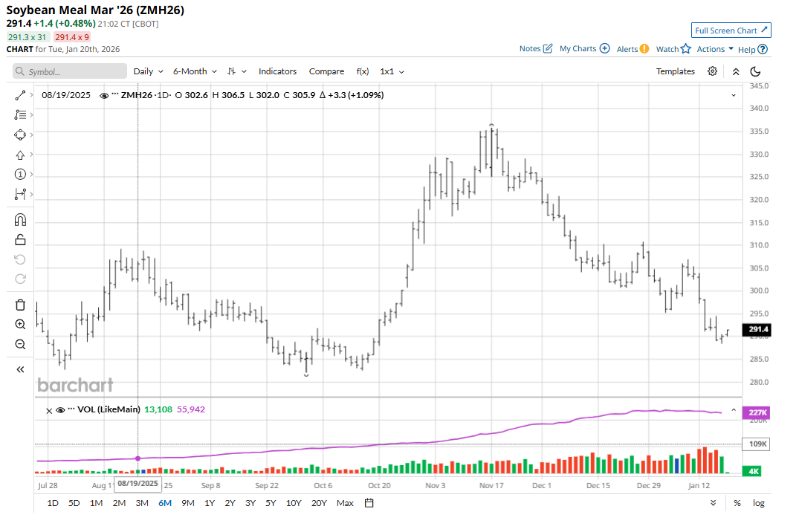Zoom out of the chart
This screenshot has width=799, height=532.
[20, 345]
